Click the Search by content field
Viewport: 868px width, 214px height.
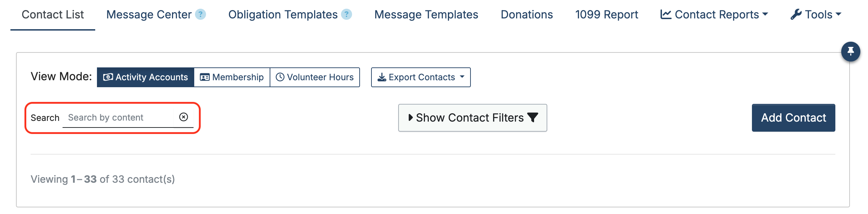118,117
